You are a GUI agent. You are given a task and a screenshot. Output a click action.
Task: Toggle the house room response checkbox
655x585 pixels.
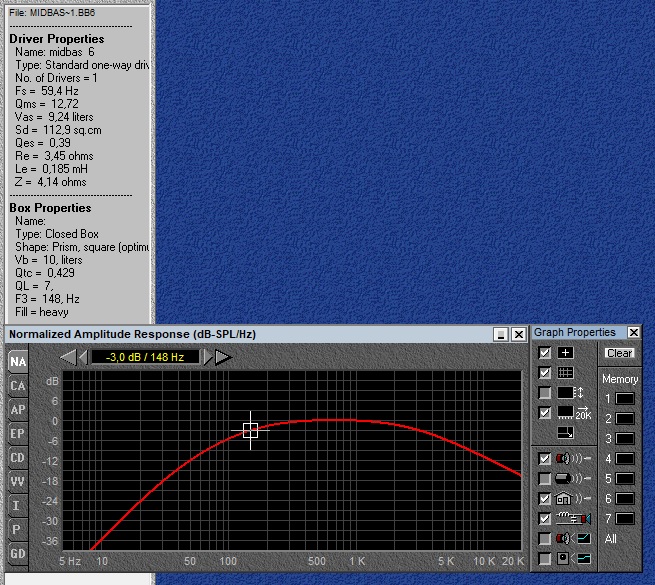pyautogui.click(x=545, y=499)
